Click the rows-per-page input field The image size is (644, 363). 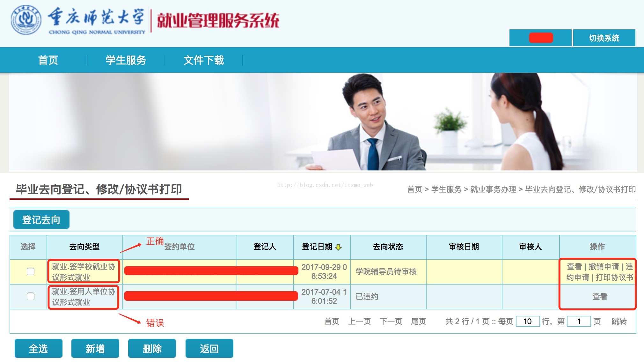tap(527, 321)
